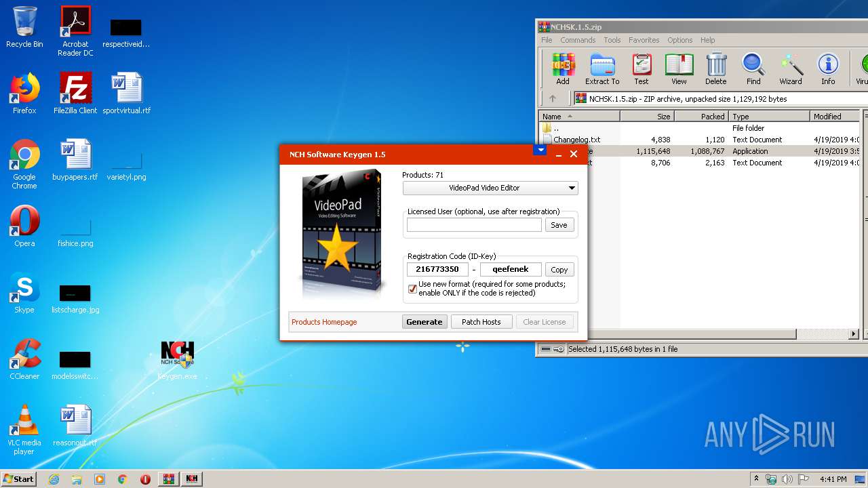Select sportvirtual.rtf desktop file
Image resolution: width=868 pixels, height=488 pixels.
tap(127, 93)
